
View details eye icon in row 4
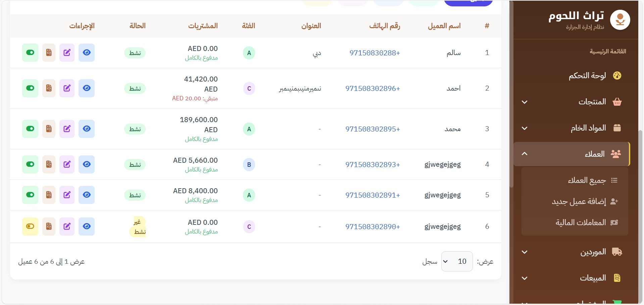coord(87,164)
